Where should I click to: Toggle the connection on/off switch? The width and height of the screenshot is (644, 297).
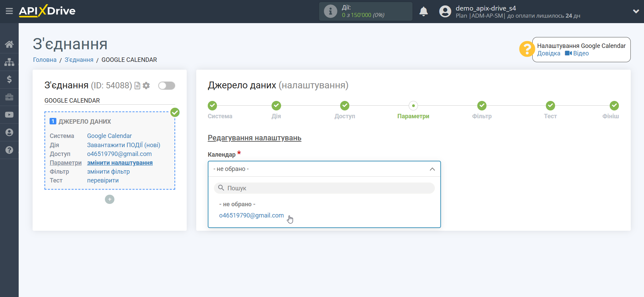pos(167,86)
